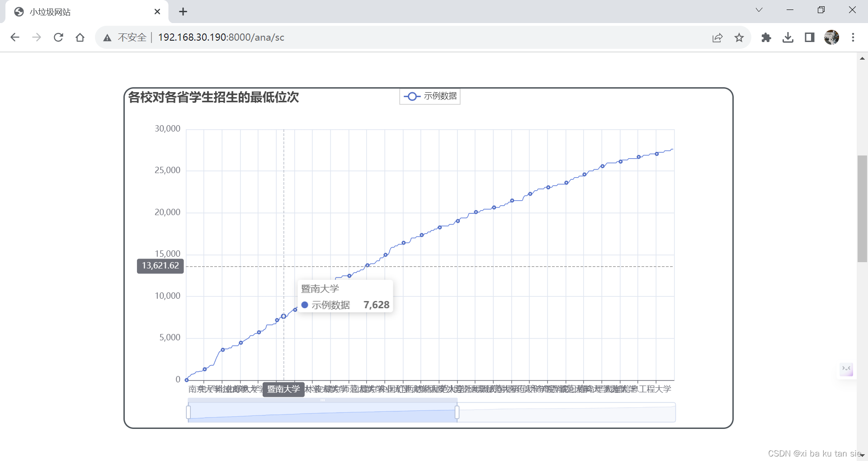Click the chart title 各校对各省学生招生的最低位次
The width and height of the screenshot is (868, 461).
[213, 98]
